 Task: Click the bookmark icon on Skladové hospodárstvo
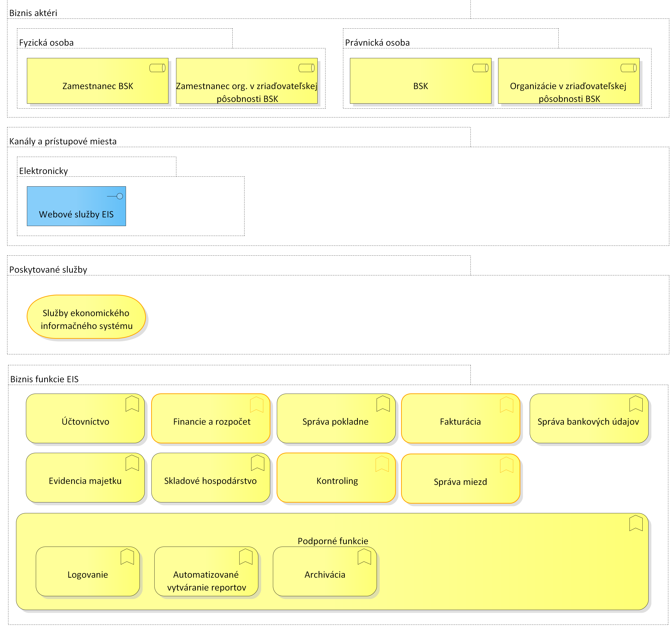point(258,463)
